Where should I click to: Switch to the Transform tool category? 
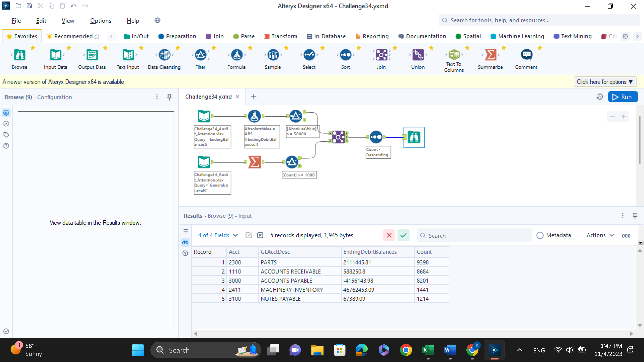click(x=281, y=37)
